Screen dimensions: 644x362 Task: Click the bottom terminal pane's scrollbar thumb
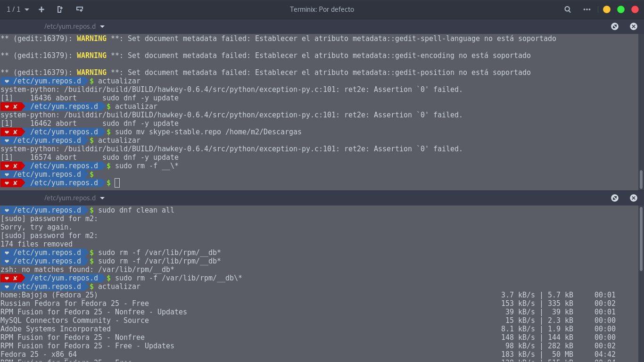[x=641, y=238]
